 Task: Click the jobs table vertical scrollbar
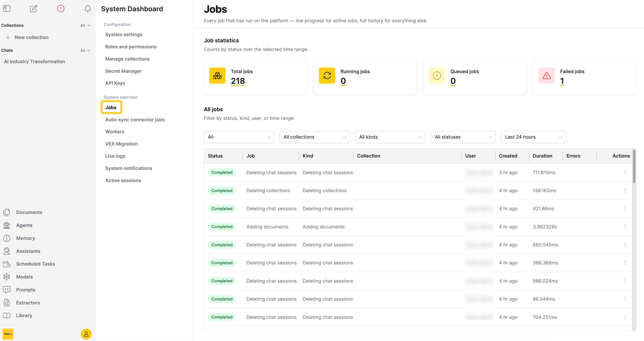pyautogui.click(x=634, y=167)
